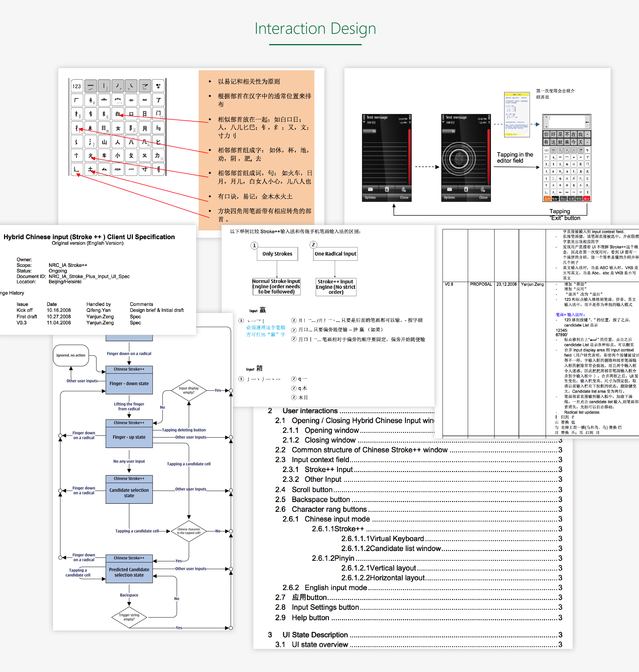This screenshot has width=639, height=672.
Task: Click input field scroll-up arrow
Action: click(546, 117)
